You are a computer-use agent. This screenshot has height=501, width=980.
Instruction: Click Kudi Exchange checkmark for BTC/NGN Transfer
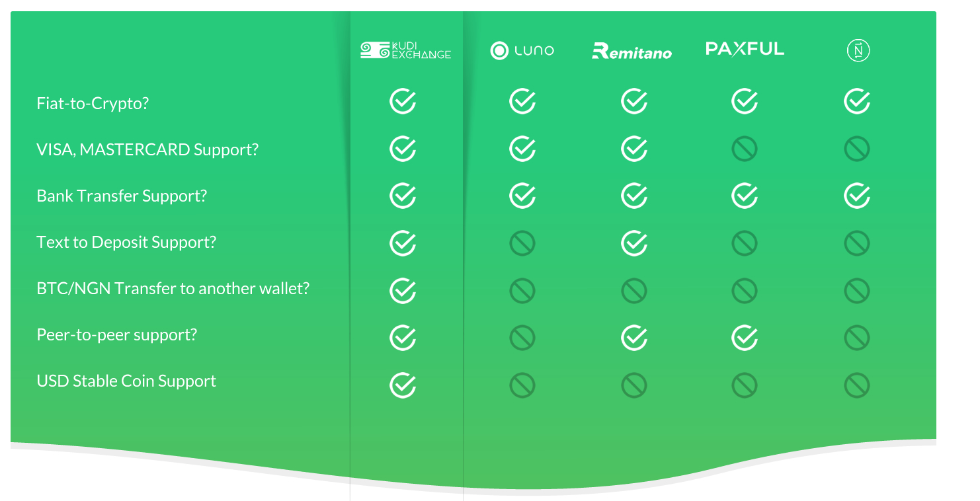(x=403, y=290)
